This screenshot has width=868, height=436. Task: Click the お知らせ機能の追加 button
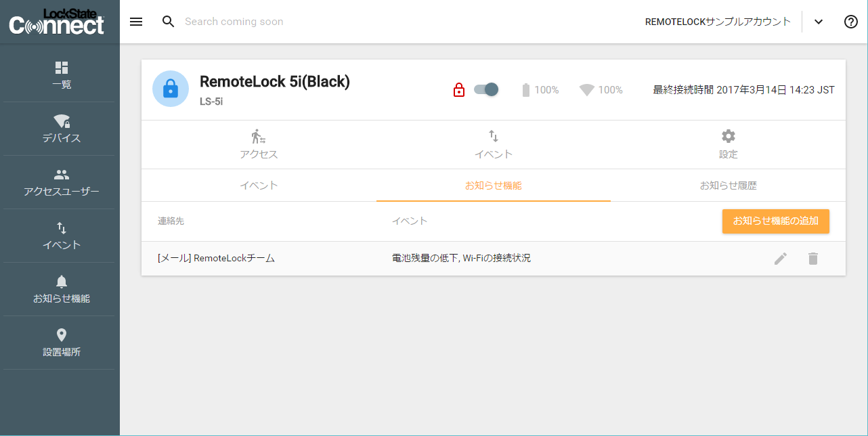pos(776,221)
